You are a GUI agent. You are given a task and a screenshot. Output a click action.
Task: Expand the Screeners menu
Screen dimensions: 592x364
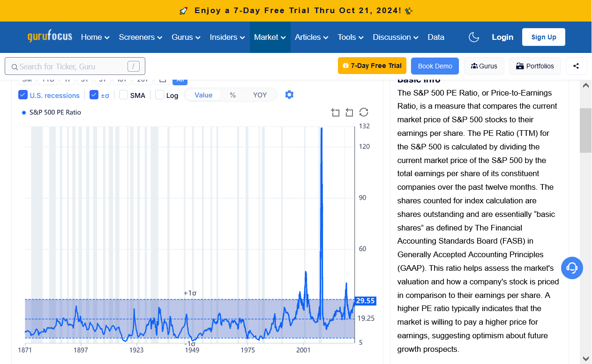pyautogui.click(x=141, y=37)
